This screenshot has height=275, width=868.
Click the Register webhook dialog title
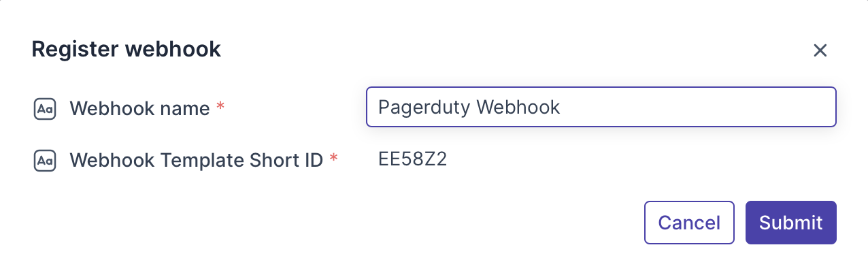[x=126, y=50]
